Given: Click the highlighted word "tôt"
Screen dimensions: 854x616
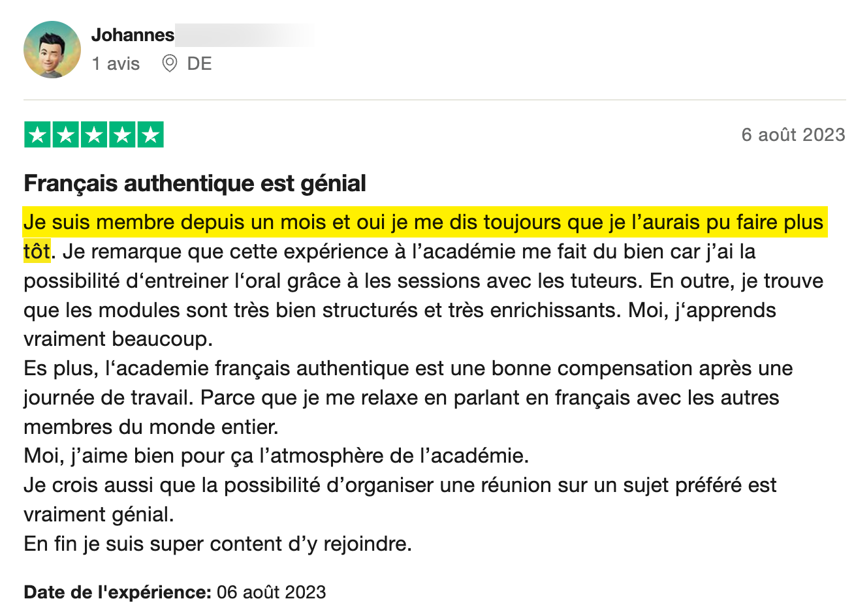Looking at the screenshot, I should pos(37,252).
